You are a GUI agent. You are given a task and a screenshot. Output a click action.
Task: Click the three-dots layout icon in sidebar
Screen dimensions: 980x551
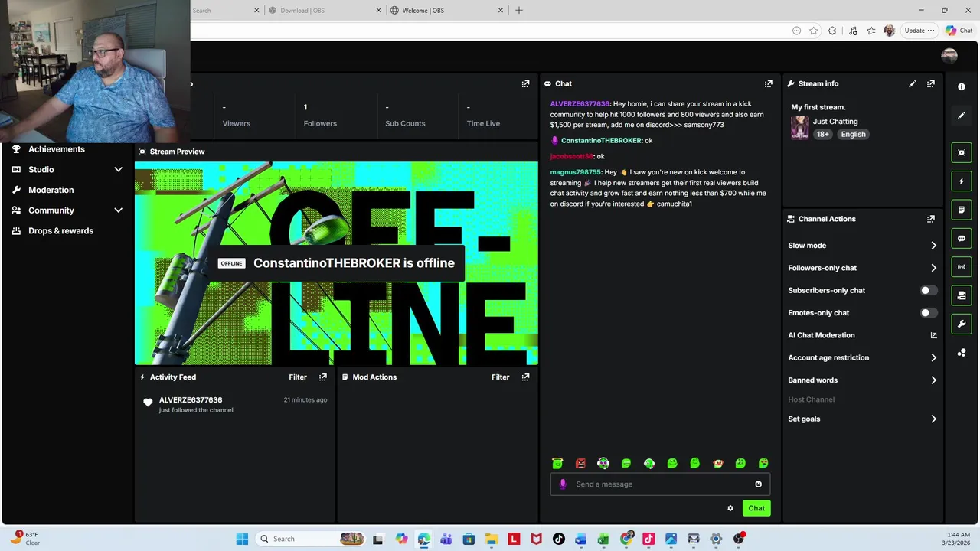point(962,353)
